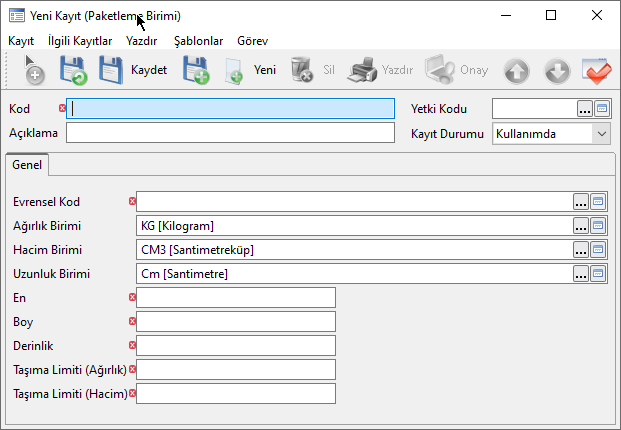
Task: Click the Uzunluk Birimi detail card icon
Action: pos(598,273)
